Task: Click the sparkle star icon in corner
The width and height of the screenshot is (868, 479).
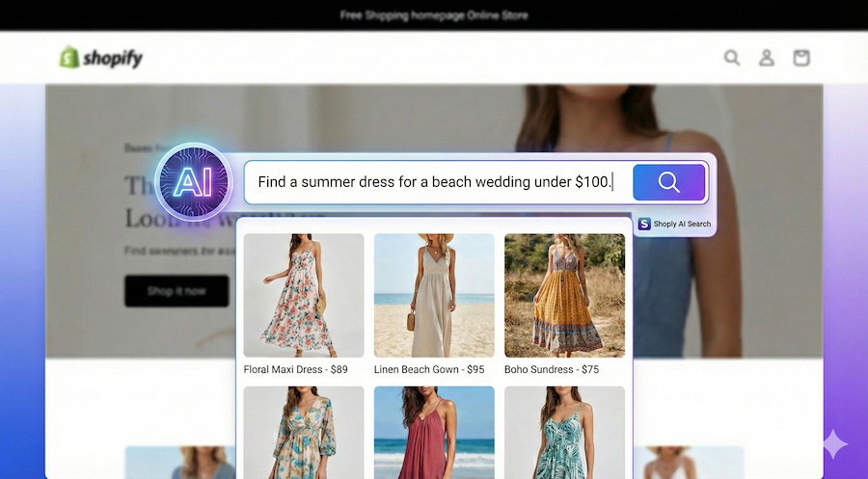Action: pyautogui.click(x=834, y=444)
